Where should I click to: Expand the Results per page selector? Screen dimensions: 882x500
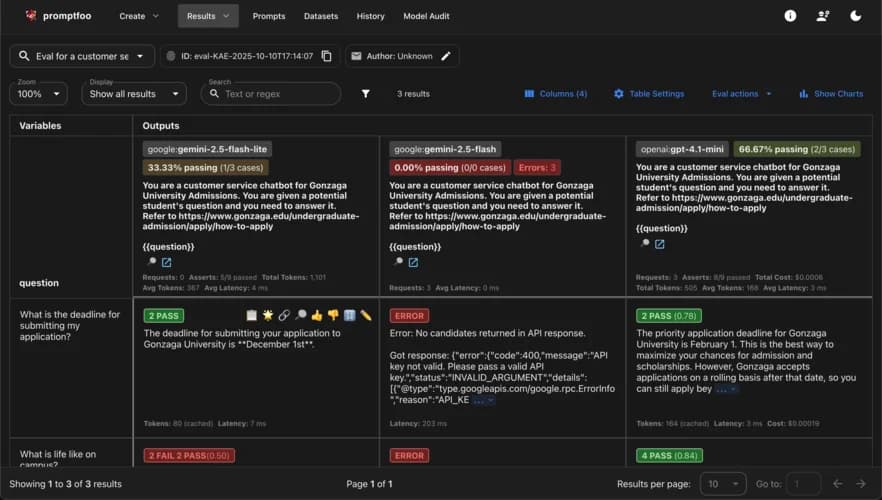pyautogui.click(x=722, y=484)
